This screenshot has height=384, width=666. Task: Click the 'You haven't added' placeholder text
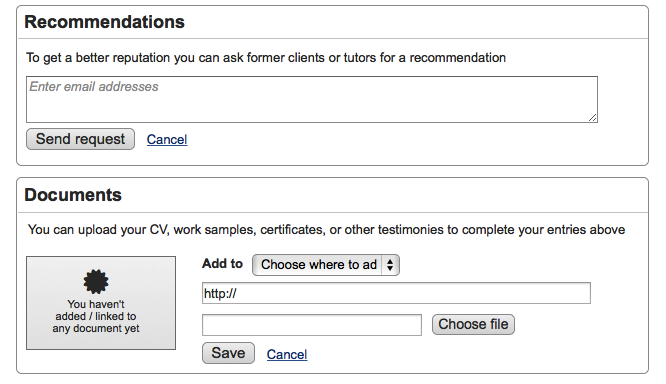(96, 316)
